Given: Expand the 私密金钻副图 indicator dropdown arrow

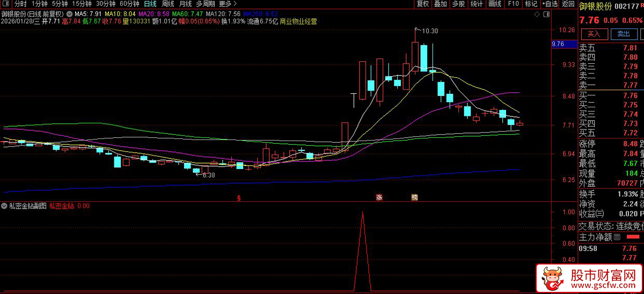Looking at the screenshot, I should pos(4,205).
